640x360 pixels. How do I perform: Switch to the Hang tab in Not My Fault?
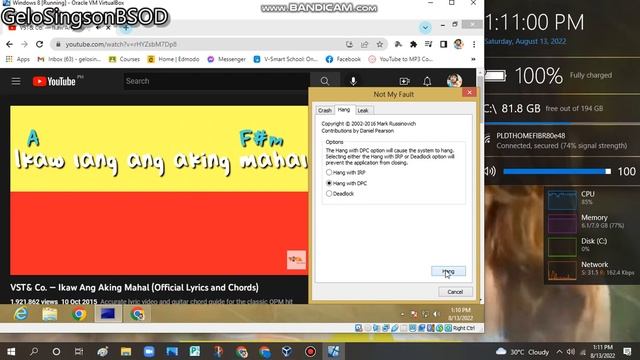[x=344, y=110]
